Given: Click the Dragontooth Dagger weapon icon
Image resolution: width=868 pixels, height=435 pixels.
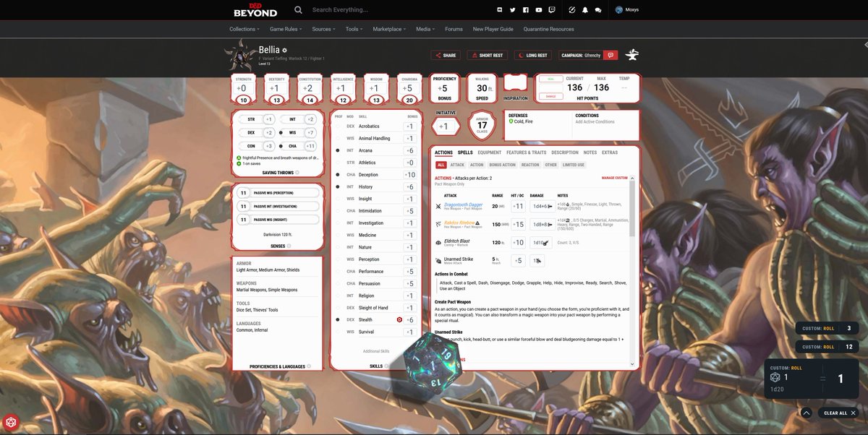Looking at the screenshot, I should point(438,206).
